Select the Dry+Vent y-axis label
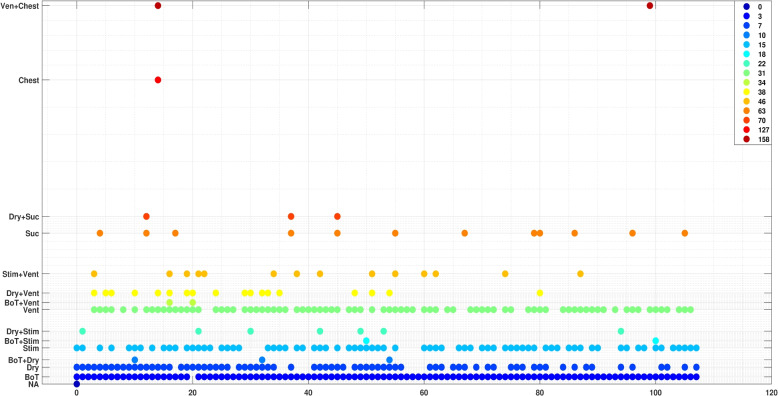This screenshot has width=778, height=396. click(x=22, y=293)
